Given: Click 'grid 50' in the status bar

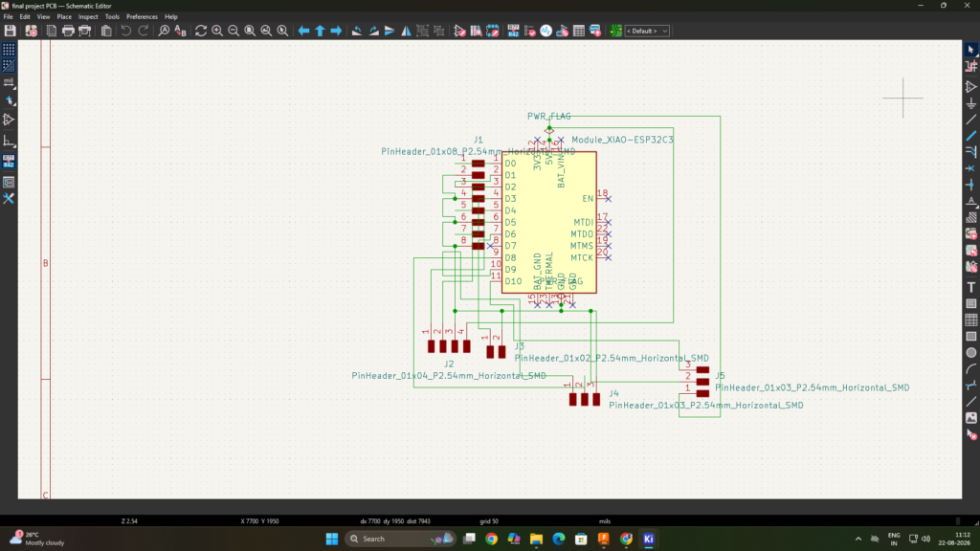Looking at the screenshot, I should (x=489, y=521).
